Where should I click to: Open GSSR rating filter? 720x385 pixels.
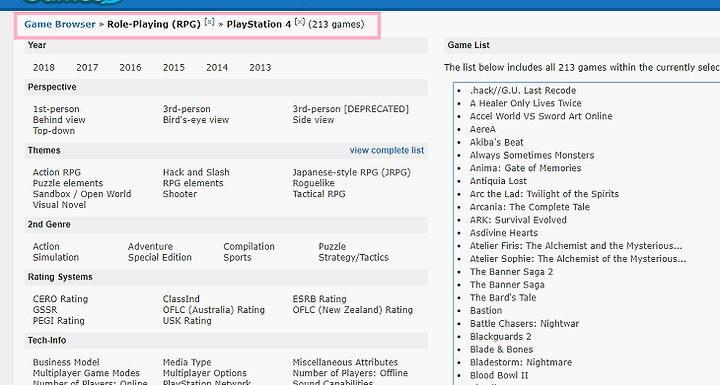(x=45, y=310)
